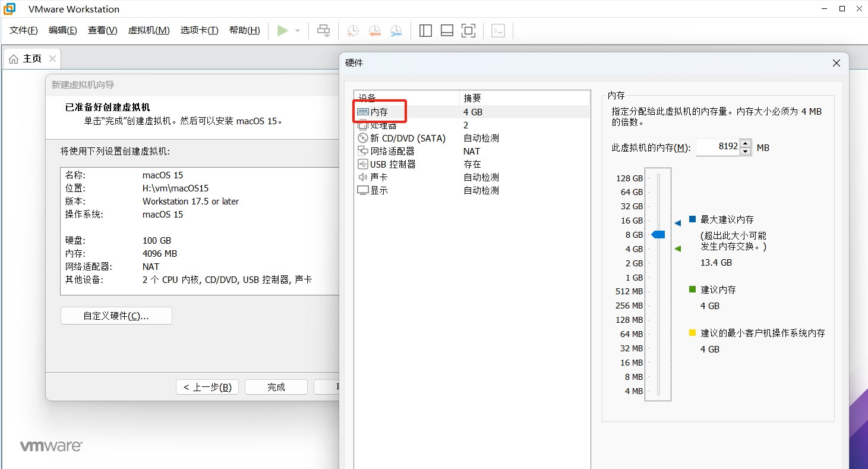Click the 完成 button in wizard

[x=276, y=387]
